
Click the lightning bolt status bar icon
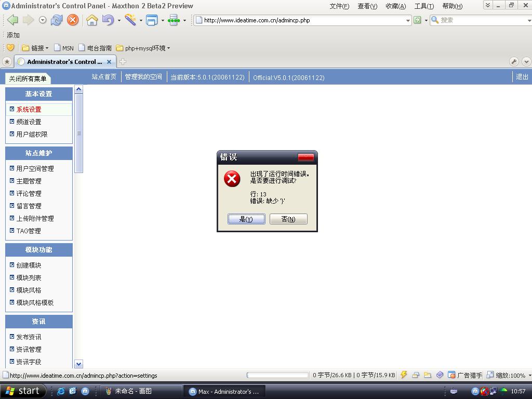[403, 375]
